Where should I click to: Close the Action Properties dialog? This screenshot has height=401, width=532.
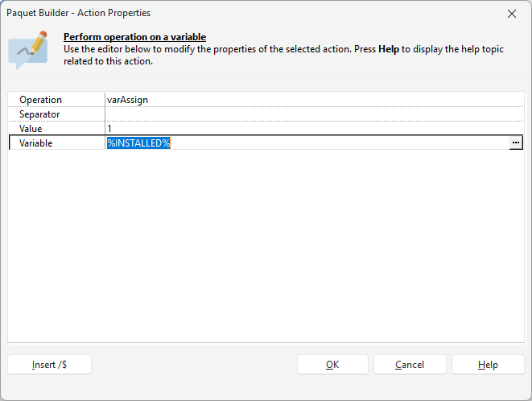click(x=512, y=14)
